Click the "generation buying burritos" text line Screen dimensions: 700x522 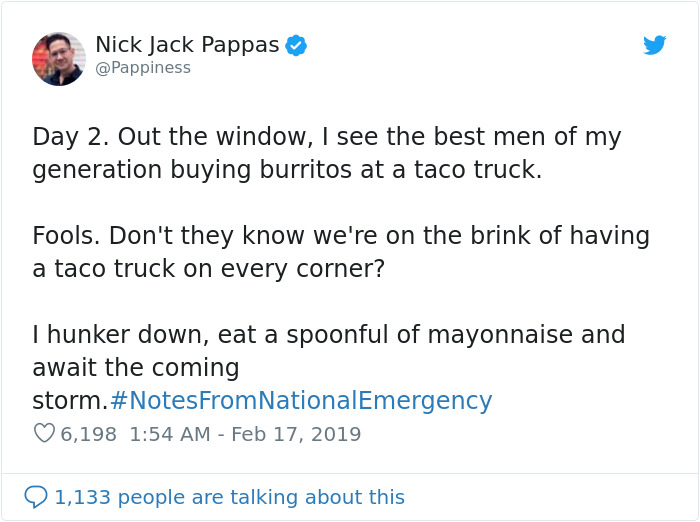click(286, 170)
